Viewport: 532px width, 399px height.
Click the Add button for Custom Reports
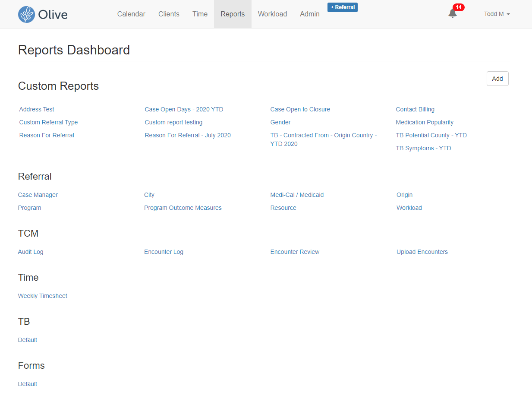click(x=497, y=79)
